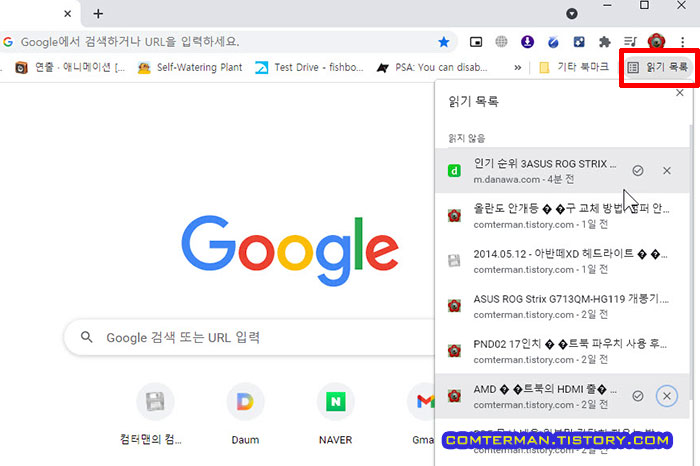Open the Extensions puzzle-piece menu
Screen dimensions: 700x466
[604, 42]
